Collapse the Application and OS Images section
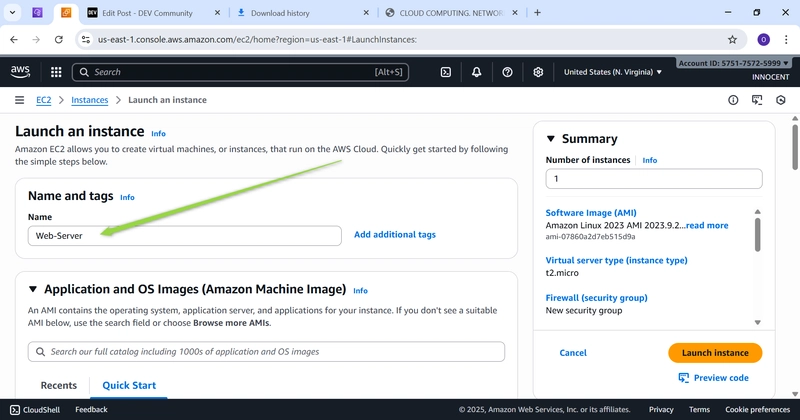Screen dimensions: 800x420 [33, 289]
